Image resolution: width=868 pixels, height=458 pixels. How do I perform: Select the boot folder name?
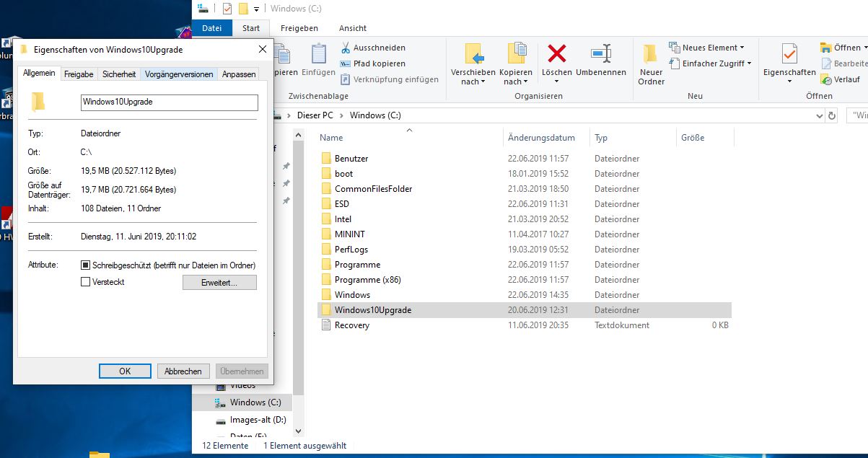pos(344,173)
